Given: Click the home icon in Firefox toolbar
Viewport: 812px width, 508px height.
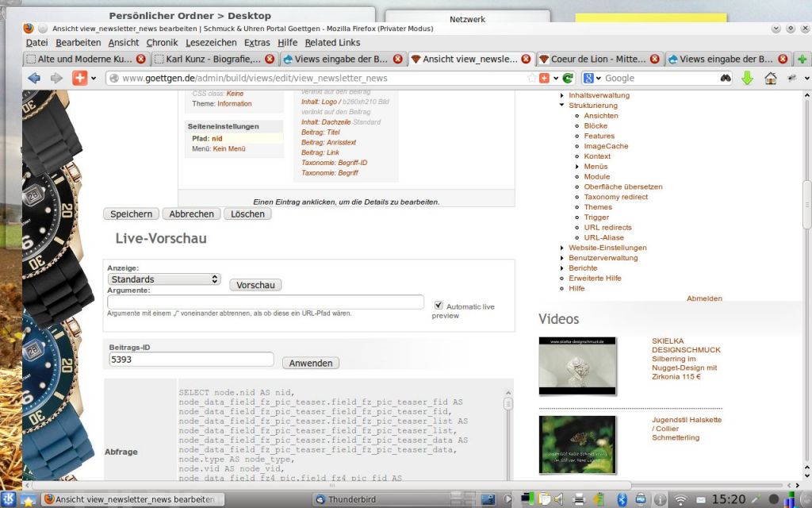Looking at the screenshot, I should tap(770, 78).
